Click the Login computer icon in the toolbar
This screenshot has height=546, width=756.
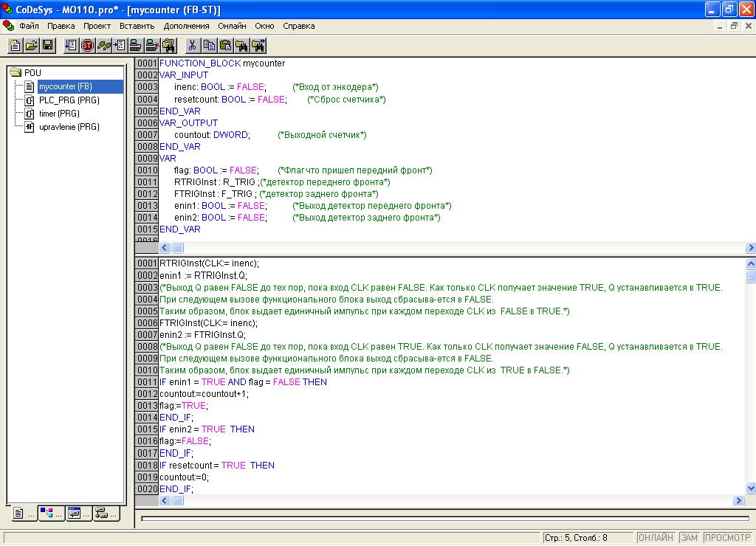tap(136, 46)
